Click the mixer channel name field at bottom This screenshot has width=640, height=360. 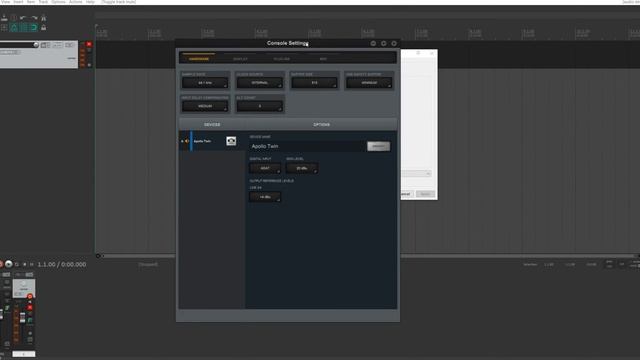tap(24, 354)
